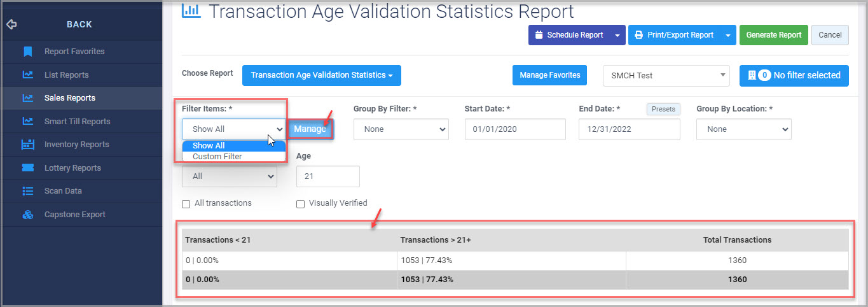Tick the Visually Verified checkbox
The image size is (868, 307).
coord(301,204)
